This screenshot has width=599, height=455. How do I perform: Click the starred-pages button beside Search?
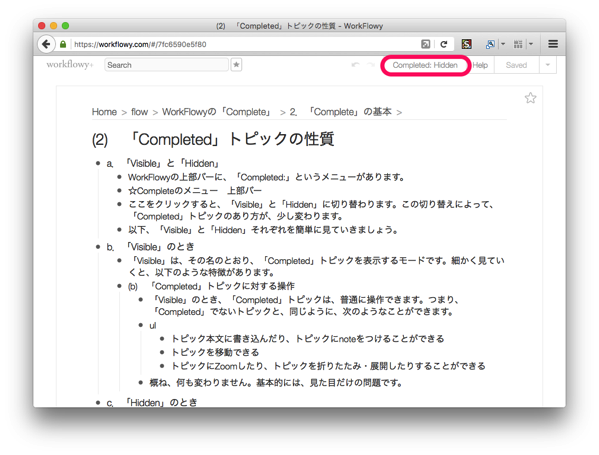pyautogui.click(x=236, y=65)
